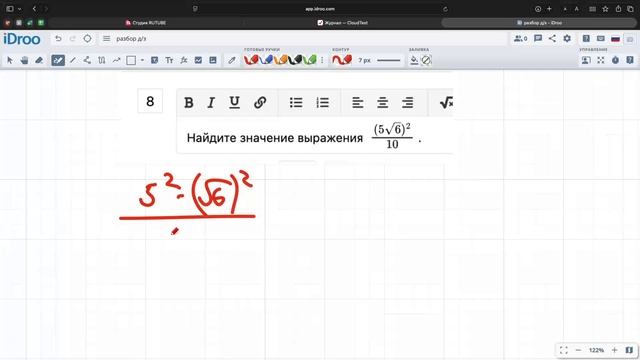640x360 pixels.
Task: Switch to the "Студия RUTUBE" browser tab
Action: [x=146, y=23]
